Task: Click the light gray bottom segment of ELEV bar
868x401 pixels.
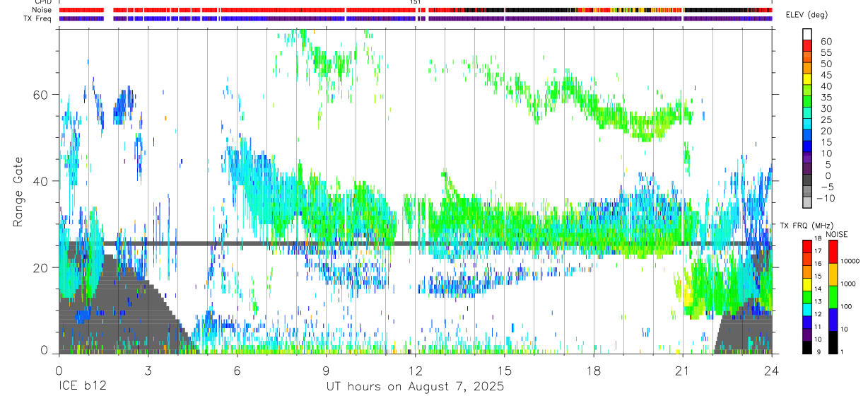Action: [x=807, y=203]
